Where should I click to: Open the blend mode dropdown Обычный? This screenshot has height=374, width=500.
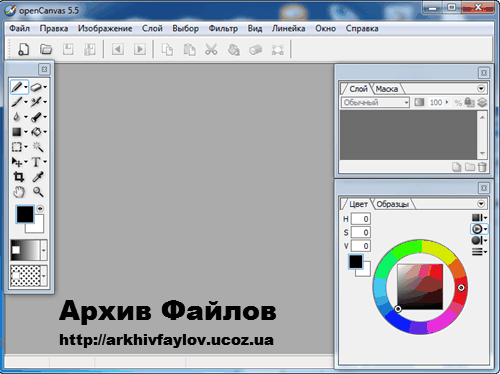point(375,102)
